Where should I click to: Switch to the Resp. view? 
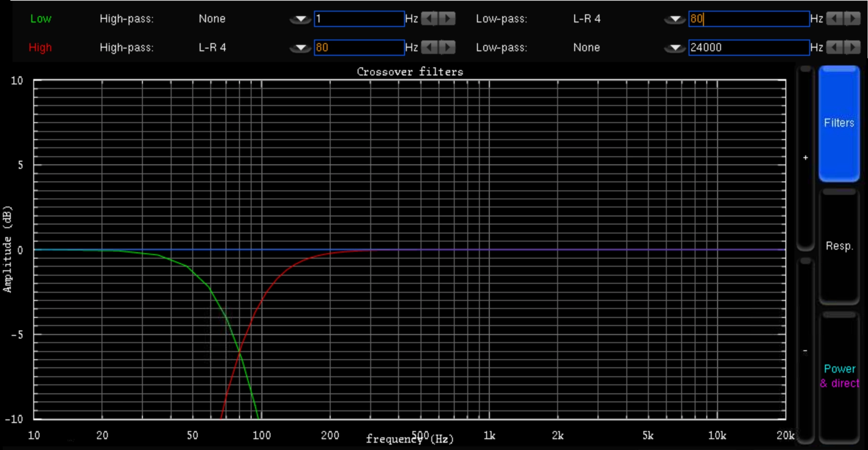tap(840, 246)
